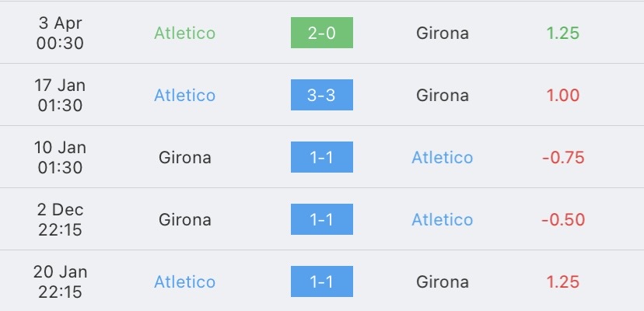Click Girona in the 3 Apr row
644x311 pixels.
(x=443, y=33)
